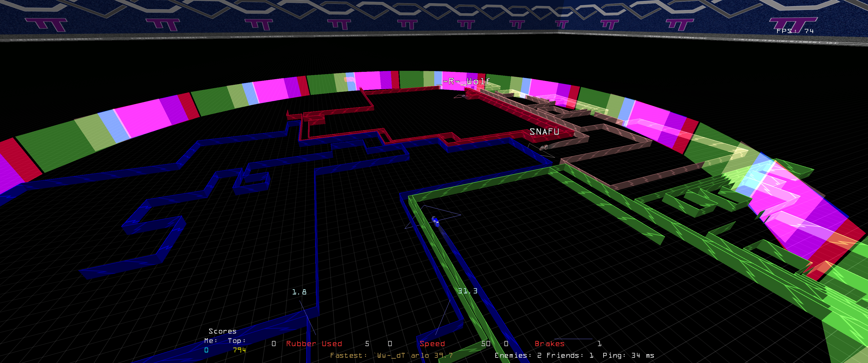Click the Speed gauge maximum value 50
Image resolution: width=868 pixels, height=363 pixels.
pyautogui.click(x=485, y=344)
